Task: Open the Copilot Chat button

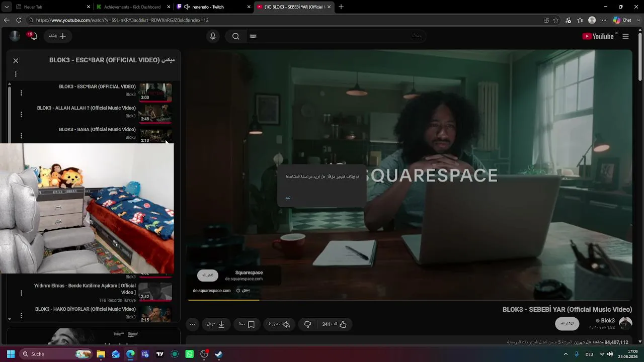Action: pos(622,20)
